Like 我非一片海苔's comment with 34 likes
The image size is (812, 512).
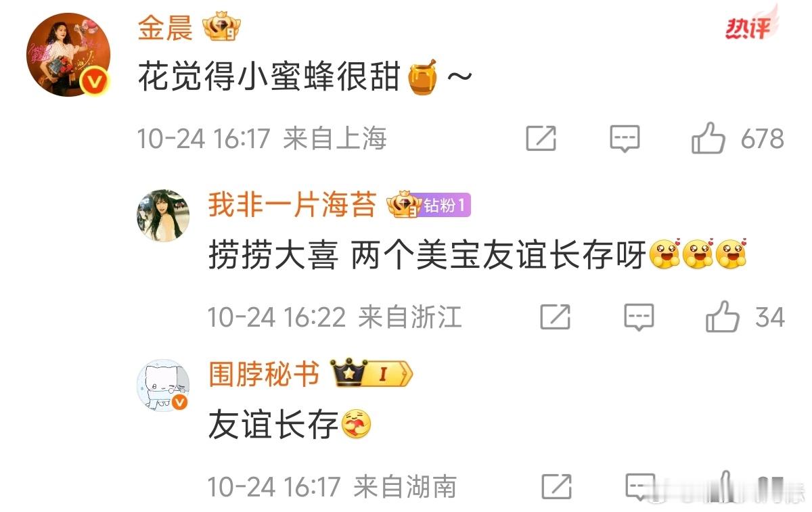(722, 317)
